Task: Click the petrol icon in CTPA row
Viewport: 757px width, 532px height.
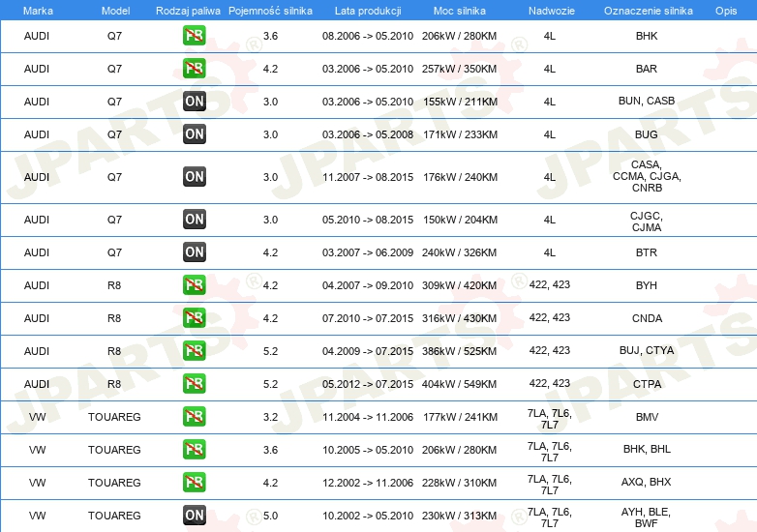Action: coord(194,383)
